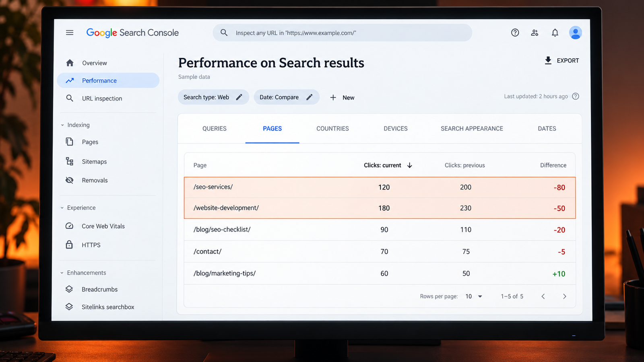Click the plus icon beside New
Image resolution: width=644 pixels, height=362 pixels.
click(333, 97)
